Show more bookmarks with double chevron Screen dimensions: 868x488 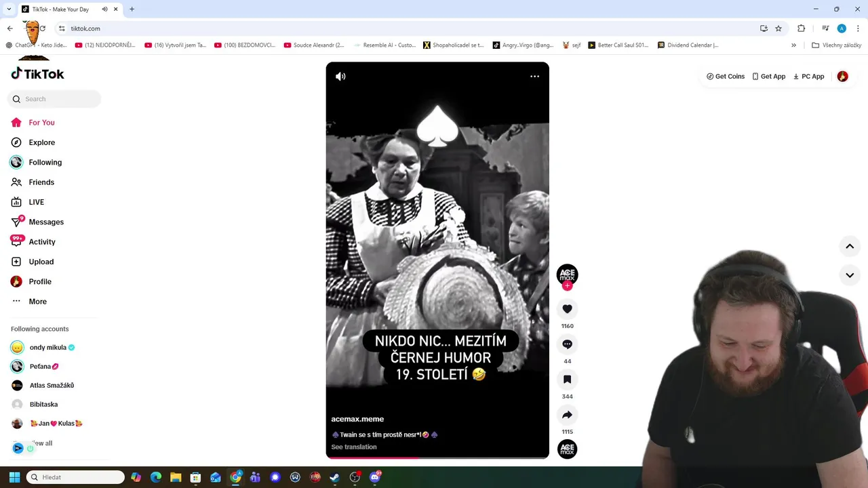[x=793, y=45]
